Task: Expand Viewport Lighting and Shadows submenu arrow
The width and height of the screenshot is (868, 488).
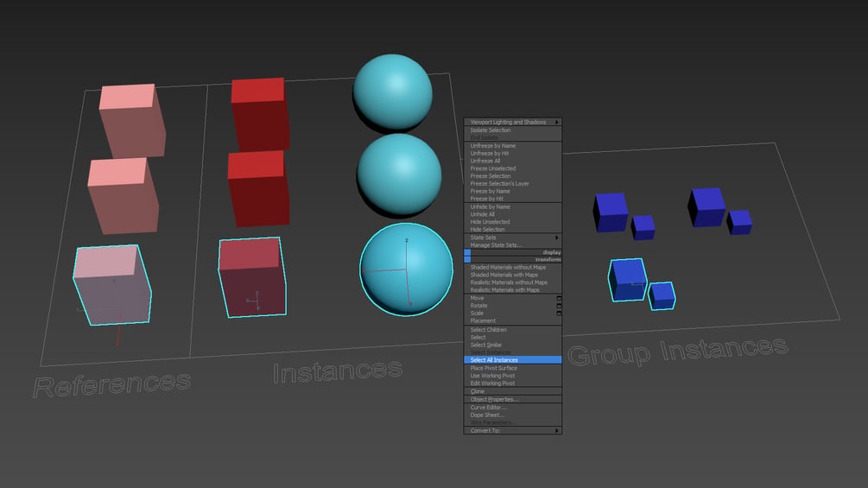Action: pos(557,123)
